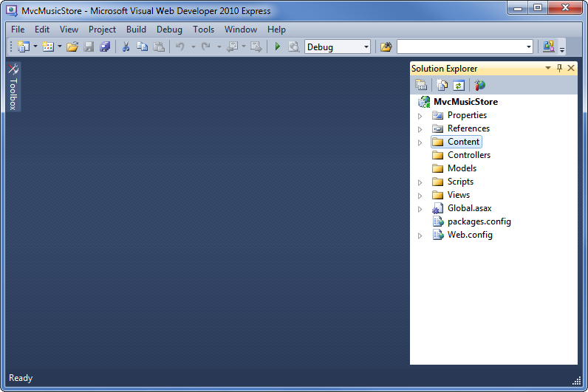Image resolution: width=588 pixels, height=392 pixels.
Task: Click Refresh icon in Solution Explorer
Action: click(459, 86)
